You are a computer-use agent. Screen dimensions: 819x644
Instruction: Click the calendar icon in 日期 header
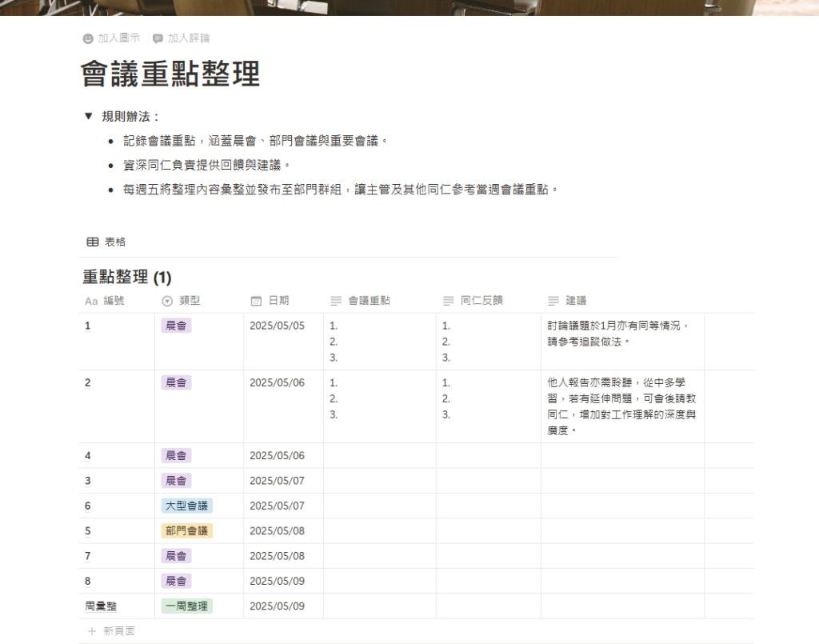[256, 301]
